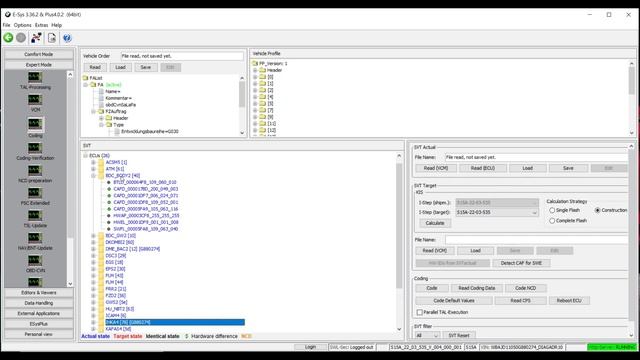The height and width of the screenshot is (360, 640).
Task: Open the NAV/ENT-Update module icon
Action: (35, 237)
